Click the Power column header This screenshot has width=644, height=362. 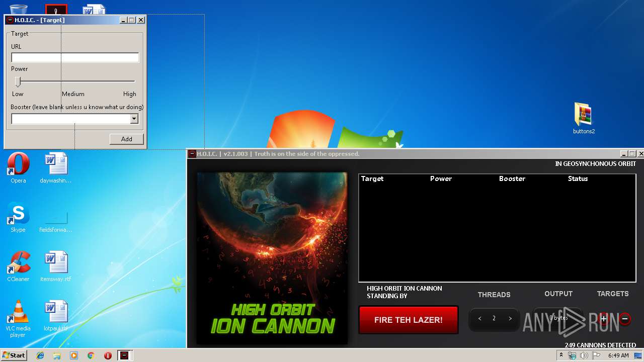(x=441, y=178)
